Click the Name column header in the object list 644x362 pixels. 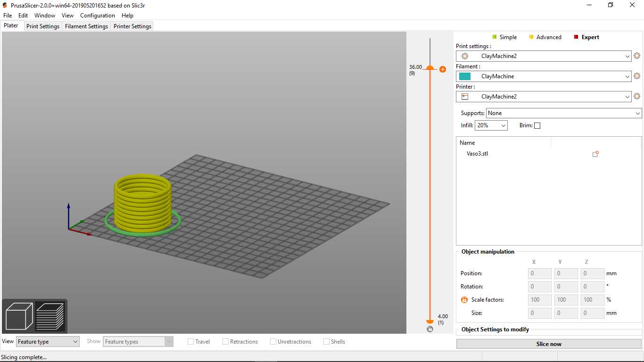coord(504,143)
